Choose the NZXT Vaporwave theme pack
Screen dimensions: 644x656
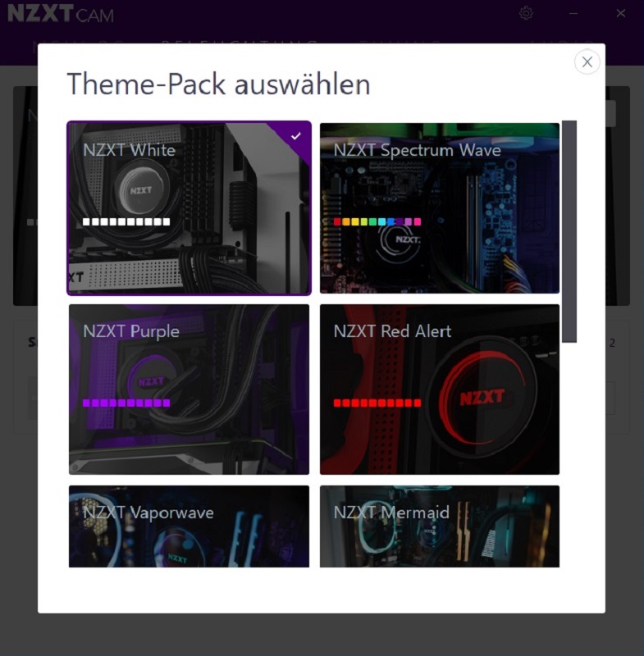[190, 526]
